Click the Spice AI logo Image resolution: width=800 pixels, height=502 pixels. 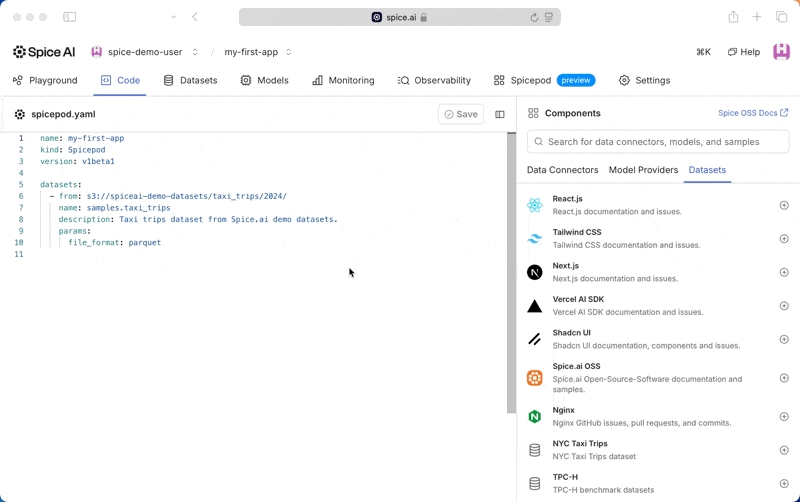click(x=46, y=52)
